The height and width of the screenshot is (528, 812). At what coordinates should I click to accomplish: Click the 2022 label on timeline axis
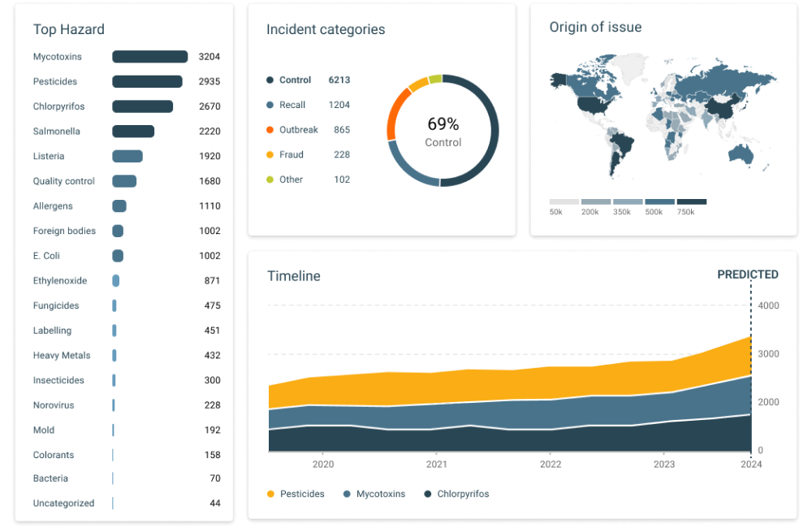tap(551, 465)
